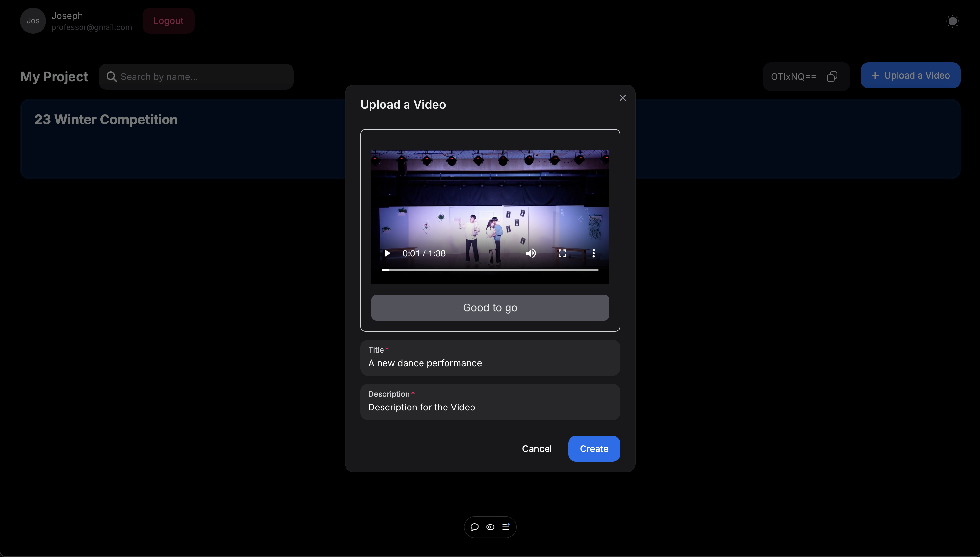Viewport: 980px width, 557px height.
Task: Open the notifications list with blue dot
Action: tap(506, 527)
